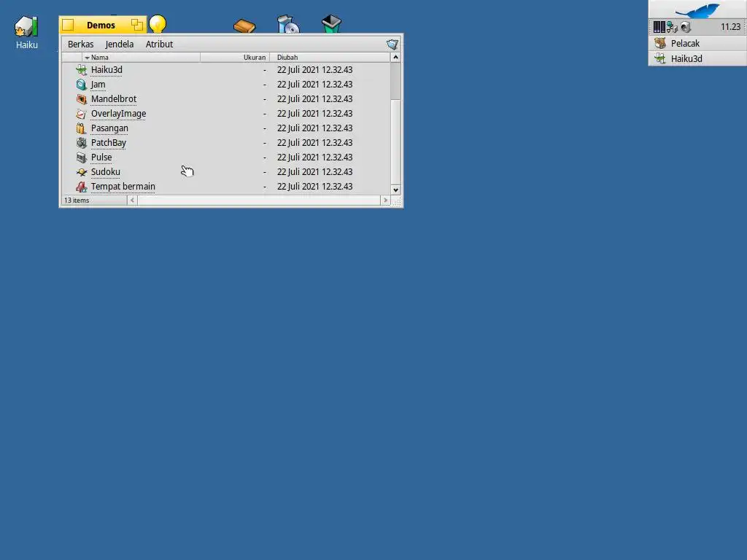Click the modified date of Mandelbrot

click(x=315, y=99)
